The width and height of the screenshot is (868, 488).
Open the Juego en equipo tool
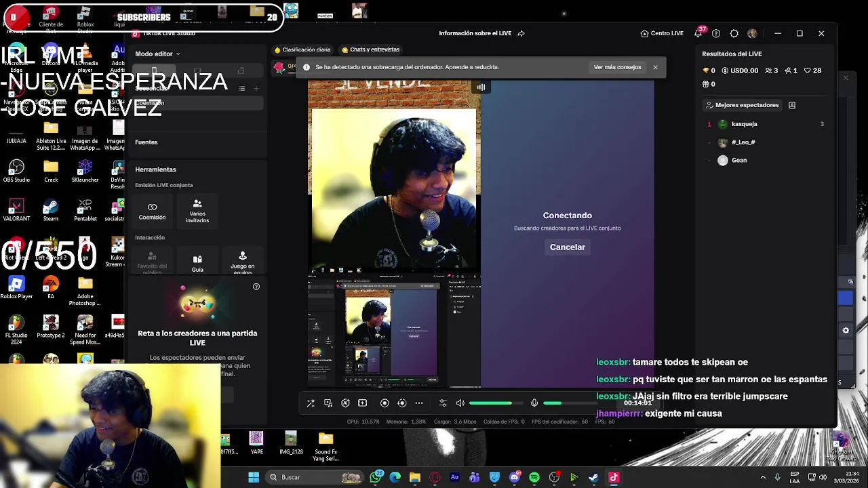[x=242, y=262]
